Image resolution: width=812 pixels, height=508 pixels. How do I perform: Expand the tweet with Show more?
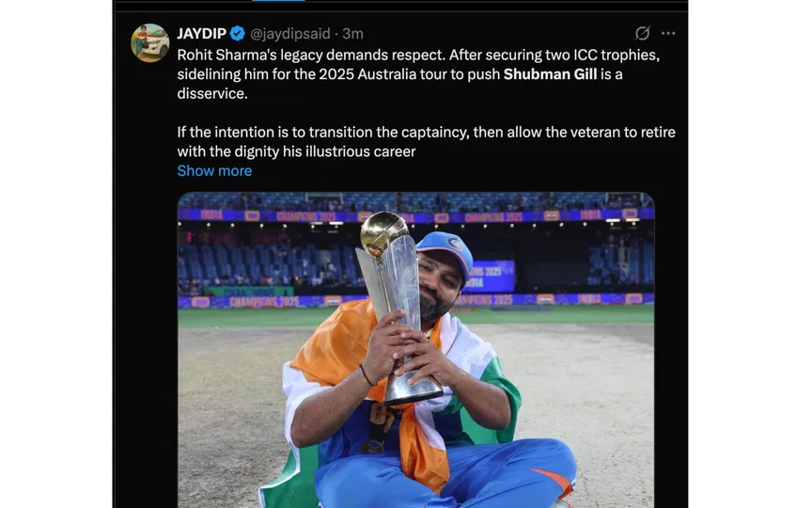[x=214, y=170]
